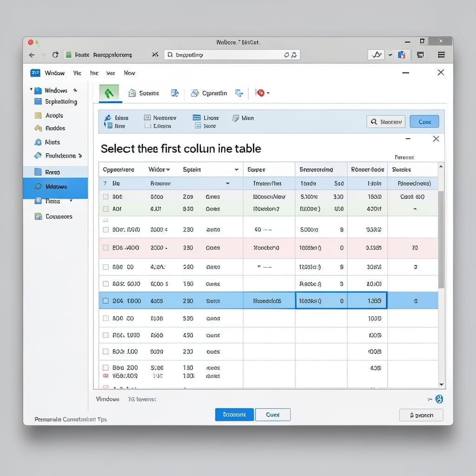Screen dimensions: 476x476
Task: Toggle checkbox in highlighted row 264 1000
Action: (106, 301)
